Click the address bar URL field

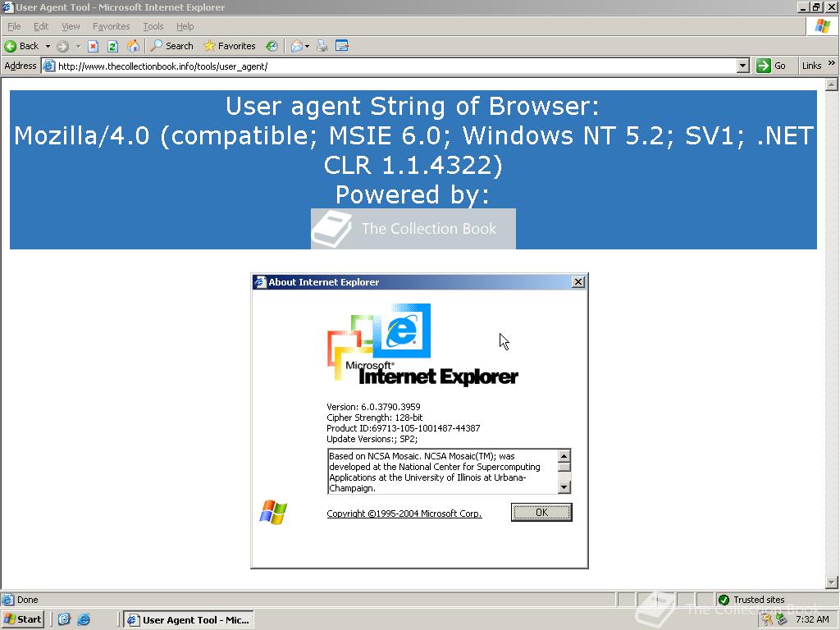[395, 66]
